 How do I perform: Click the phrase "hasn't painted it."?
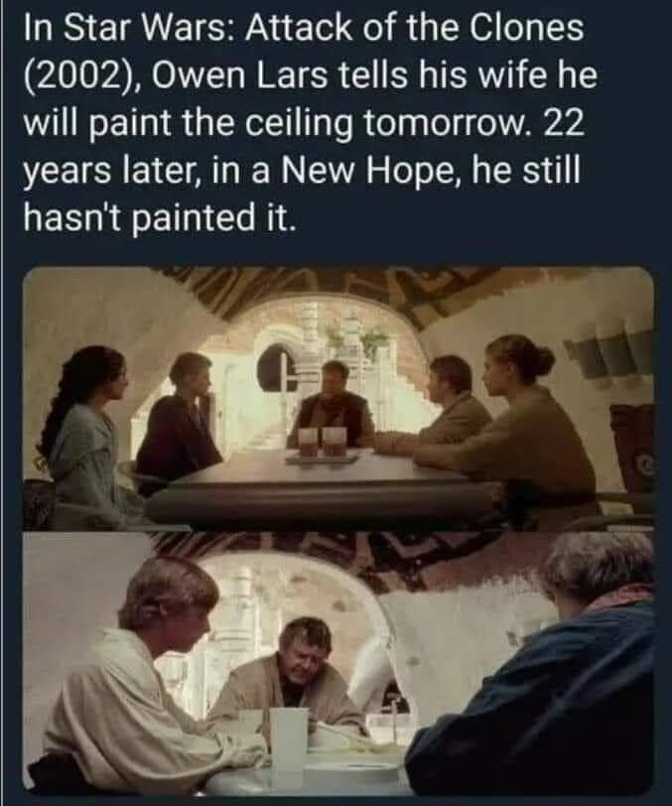(160, 217)
